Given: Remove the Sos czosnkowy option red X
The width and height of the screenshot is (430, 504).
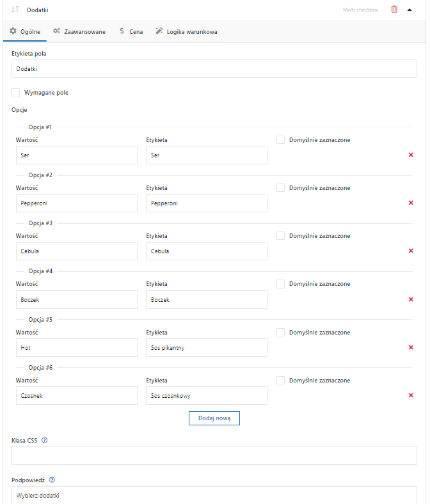Looking at the screenshot, I should 411,395.
